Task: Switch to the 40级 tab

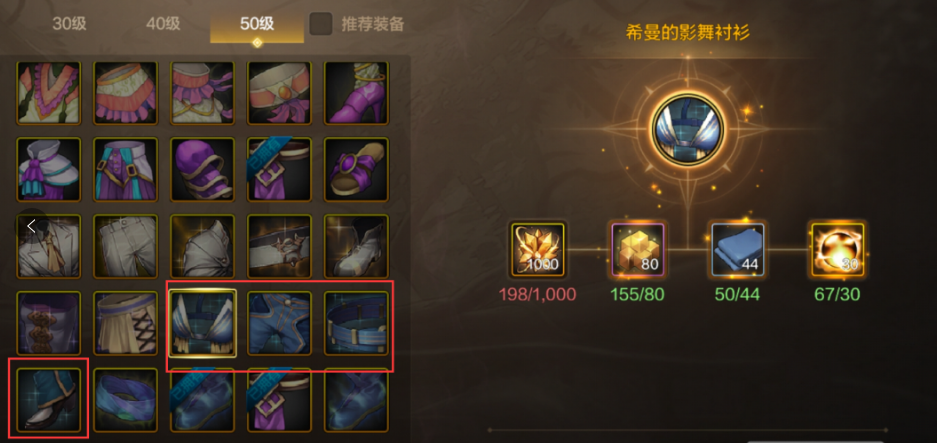Action: point(163,24)
